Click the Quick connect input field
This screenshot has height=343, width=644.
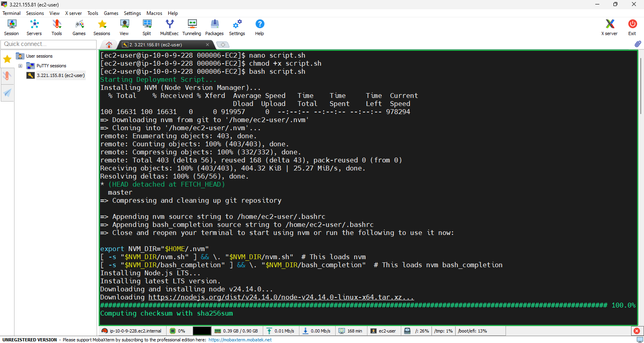[x=49, y=44]
